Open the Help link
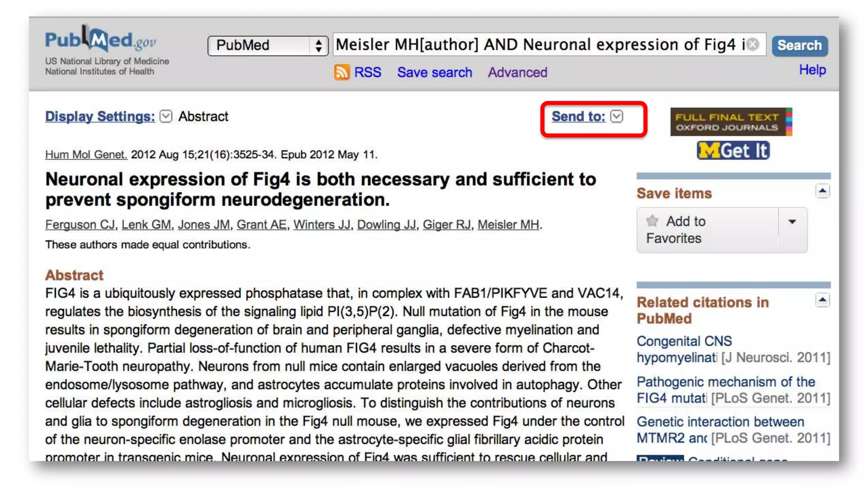The image size is (868, 488). tap(812, 70)
